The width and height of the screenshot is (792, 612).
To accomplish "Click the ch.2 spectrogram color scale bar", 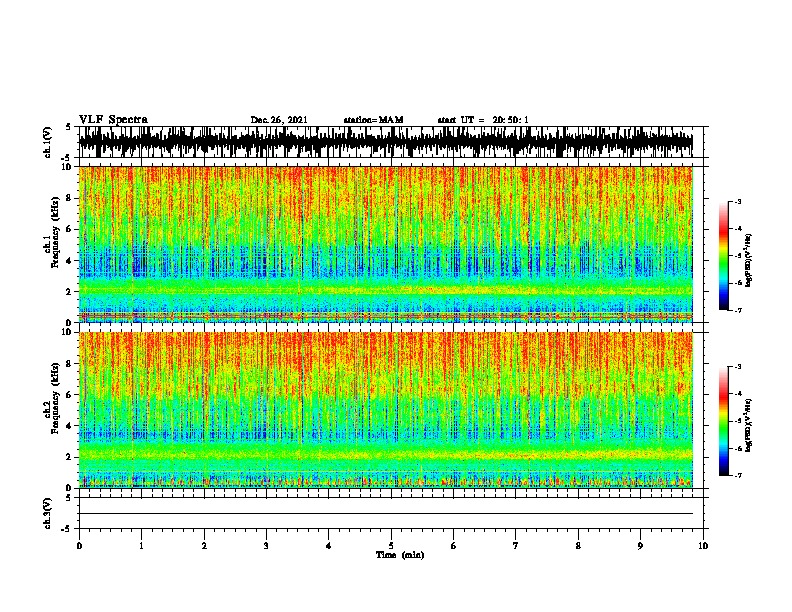I will click(x=723, y=421).
